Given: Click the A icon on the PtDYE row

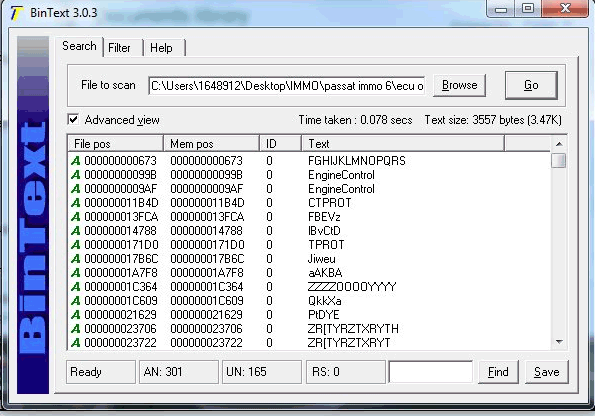Looking at the screenshot, I should 76,315.
